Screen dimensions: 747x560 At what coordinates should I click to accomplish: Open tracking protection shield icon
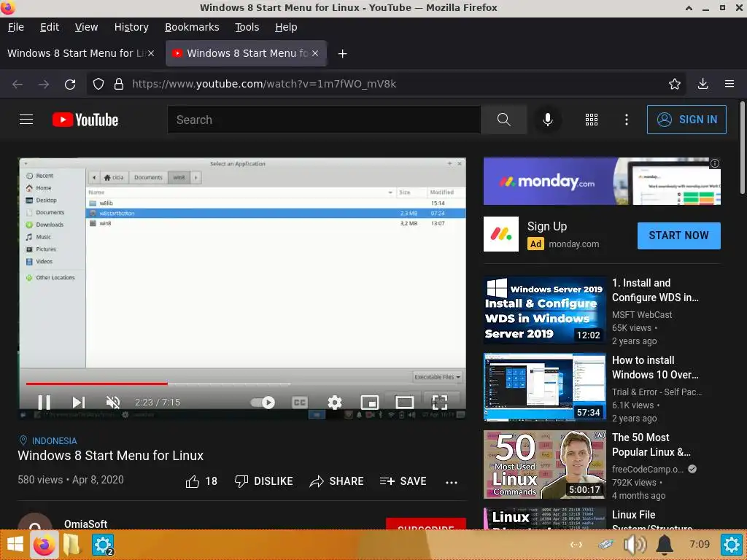click(98, 85)
